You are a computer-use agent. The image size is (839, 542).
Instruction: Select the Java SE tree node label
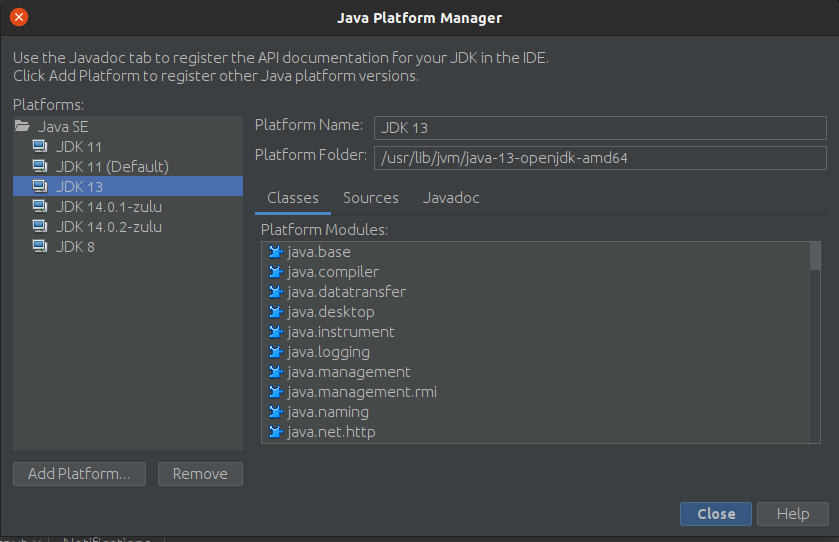pos(63,127)
